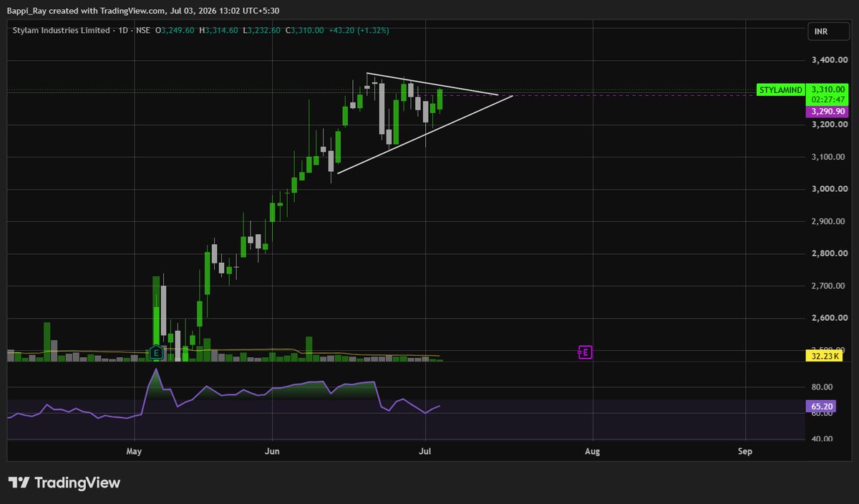Select the upper white triangle trendline

433,84
